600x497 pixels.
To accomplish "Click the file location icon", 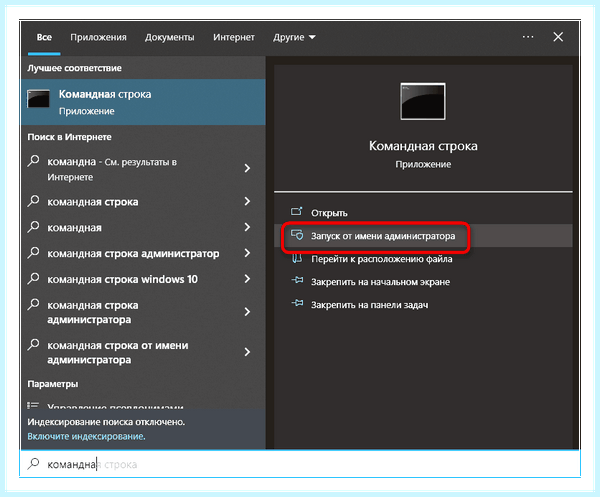I will coord(297,258).
